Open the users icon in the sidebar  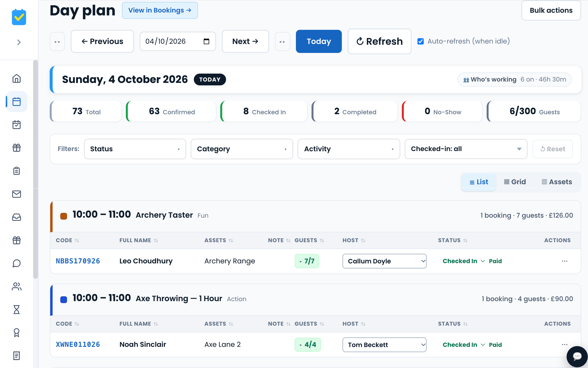point(16,286)
